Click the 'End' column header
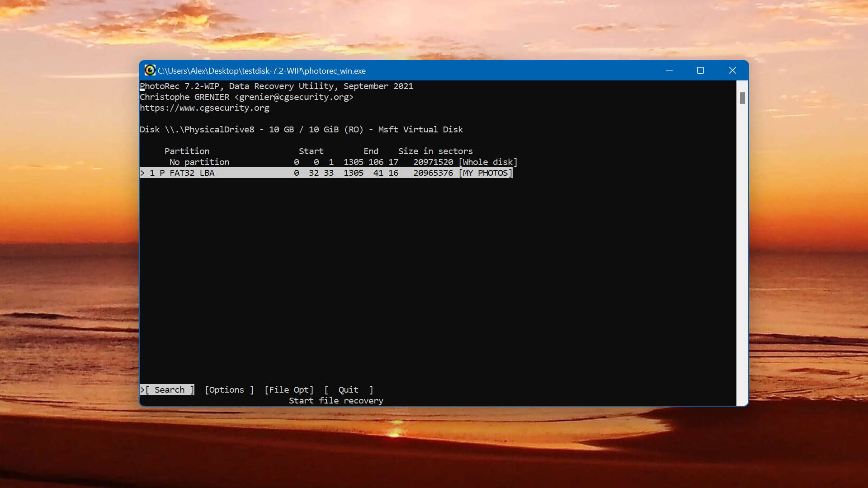 click(x=371, y=151)
